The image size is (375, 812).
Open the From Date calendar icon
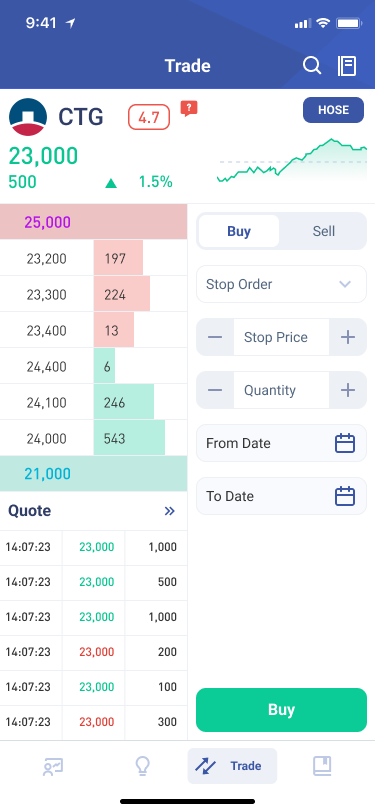tap(344, 443)
